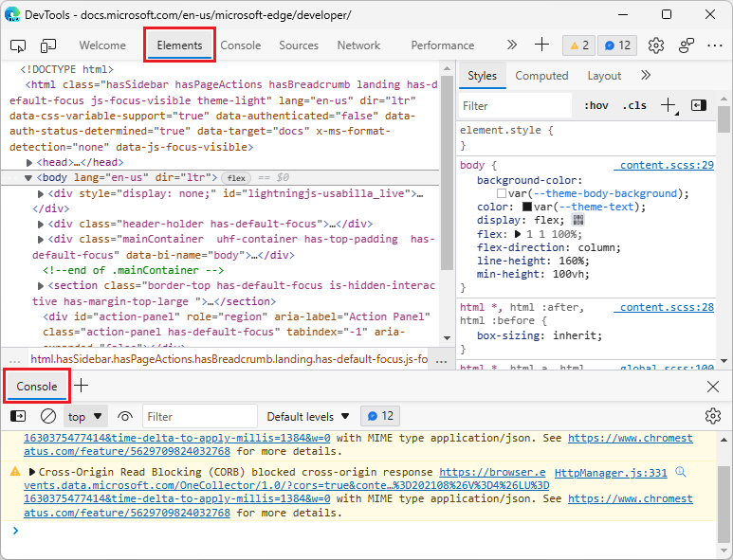Viewport: 733px width, 560px height.
Task: Add a new style rule with plus icon
Action: pyautogui.click(x=669, y=105)
